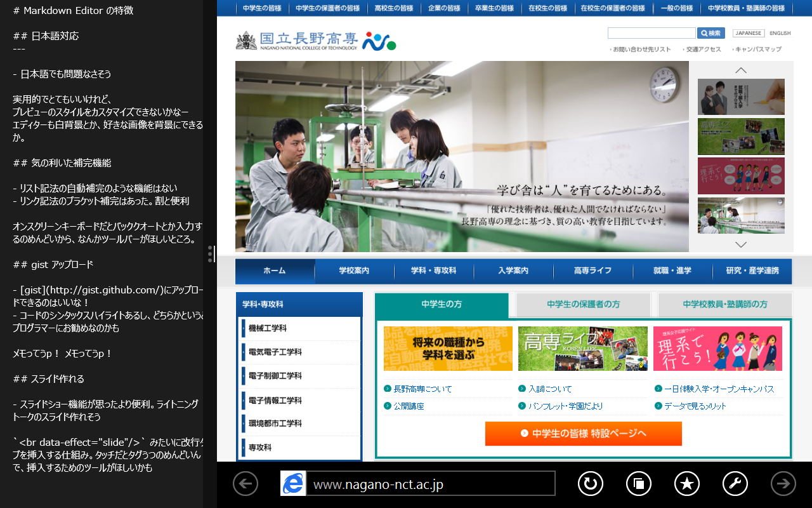Switch language to JAPANESE
The height and width of the screenshot is (508, 812).
[749, 33]
